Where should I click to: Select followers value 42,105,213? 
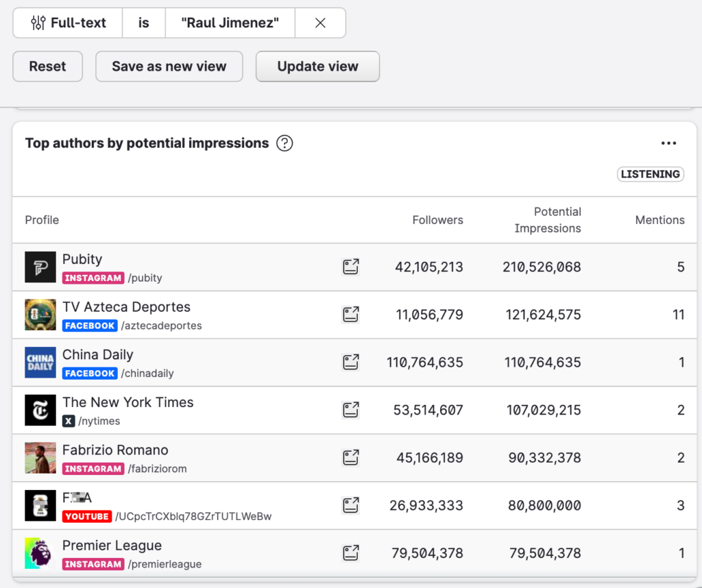tap(429, 267)
